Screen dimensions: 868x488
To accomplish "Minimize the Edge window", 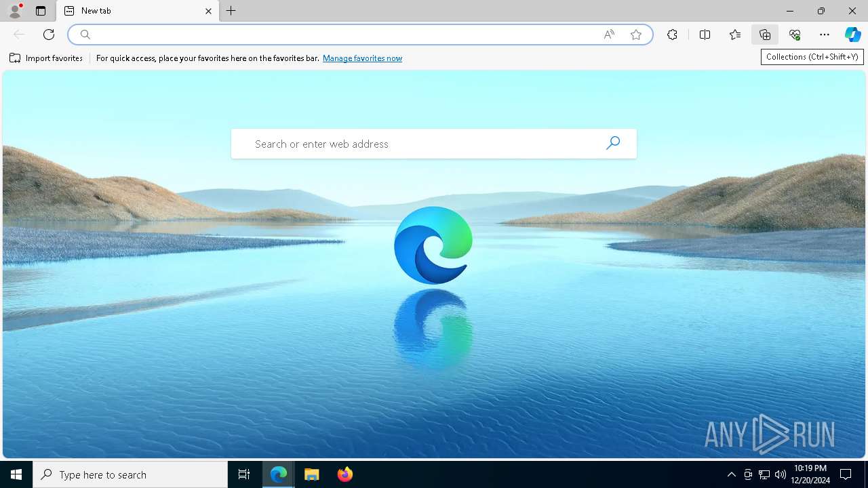I will click(x=790, y=11).
